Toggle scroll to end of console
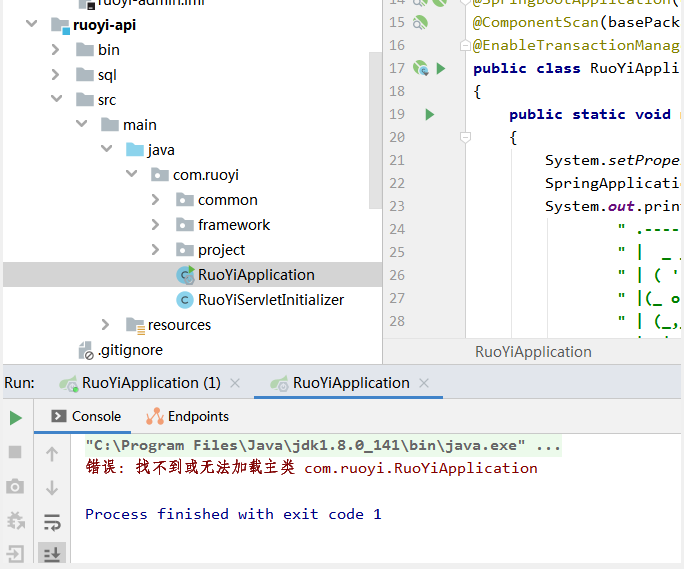The width and height of the screenshot is (684, 569). (x=52, y=554)
